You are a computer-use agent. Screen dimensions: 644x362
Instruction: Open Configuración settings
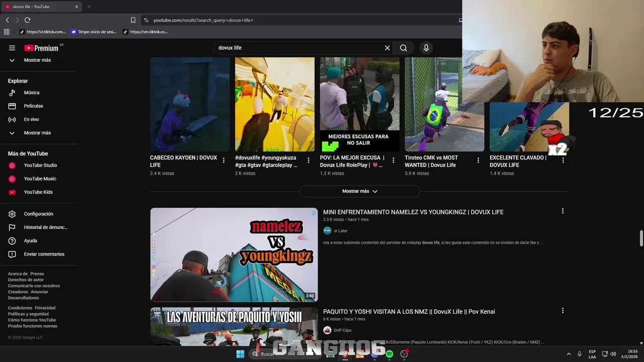pos(39,214)
